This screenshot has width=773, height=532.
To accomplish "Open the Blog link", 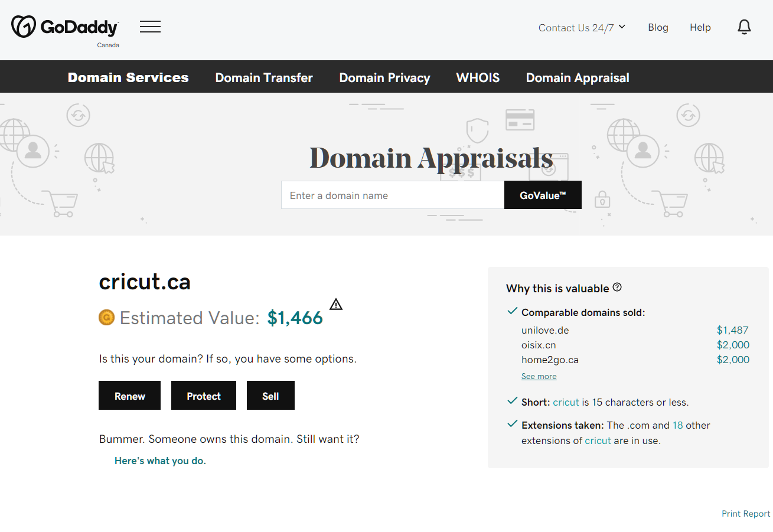I will pyautogui.click(x=658, y=28).
